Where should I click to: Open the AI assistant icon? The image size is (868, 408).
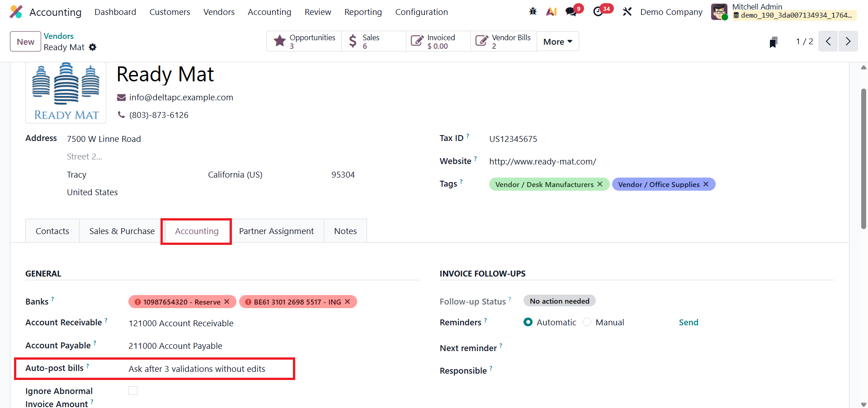pyautogui.click(x=551, y=12)
